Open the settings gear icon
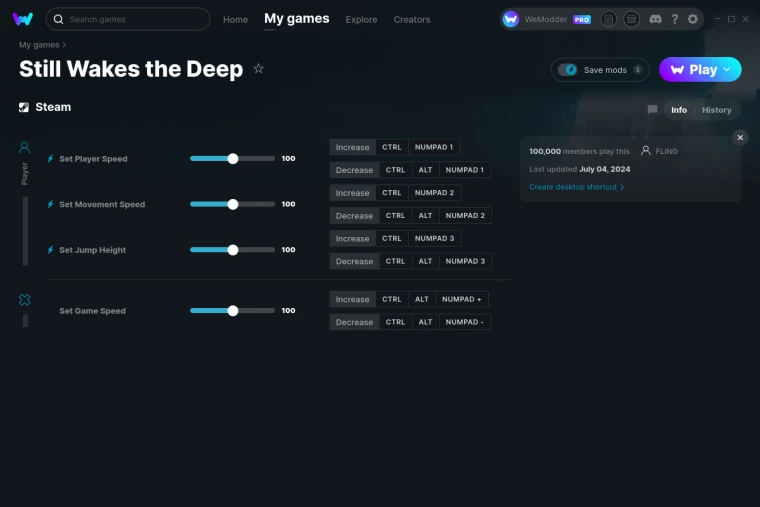This screenshot has height=507, width=760. tap(693, 19)
